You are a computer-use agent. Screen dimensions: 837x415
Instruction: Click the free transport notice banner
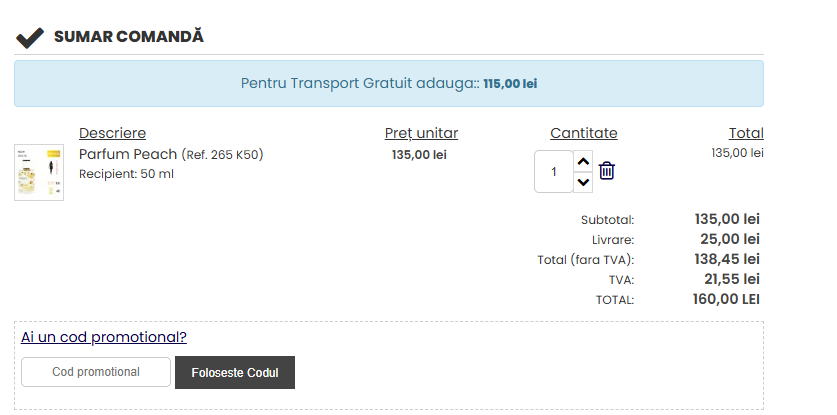(x=388, y=83)
